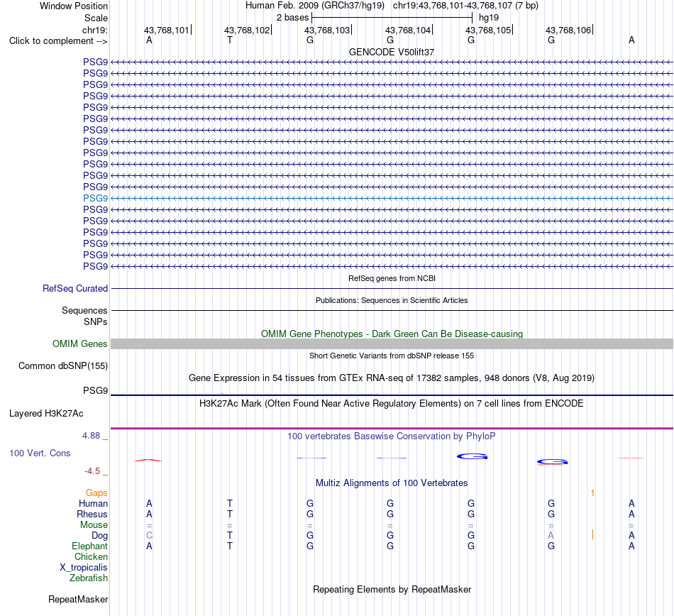Click the chr19:43,768,101-43,768,107 (7 bp) position text
This screenshot has height=616, width=674.
tap(465, 6)
